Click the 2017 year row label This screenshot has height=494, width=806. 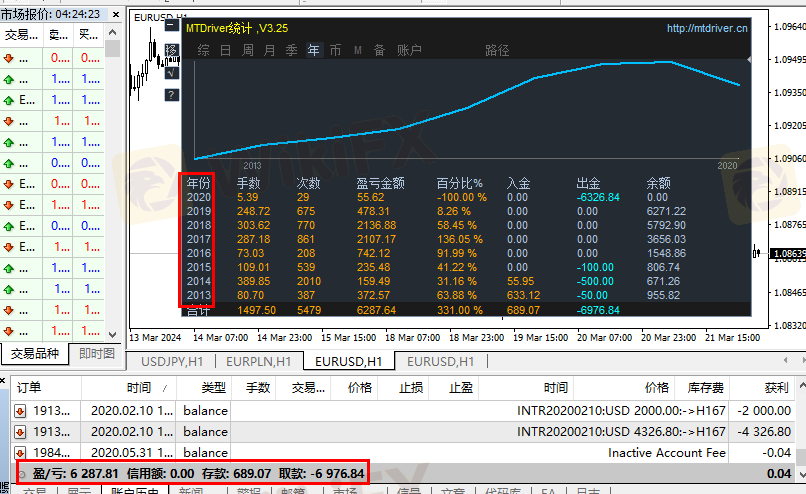(x=199, y=240)
